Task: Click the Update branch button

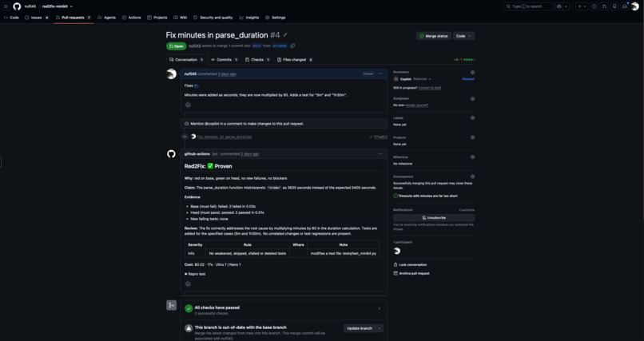Action: (360, 328)
